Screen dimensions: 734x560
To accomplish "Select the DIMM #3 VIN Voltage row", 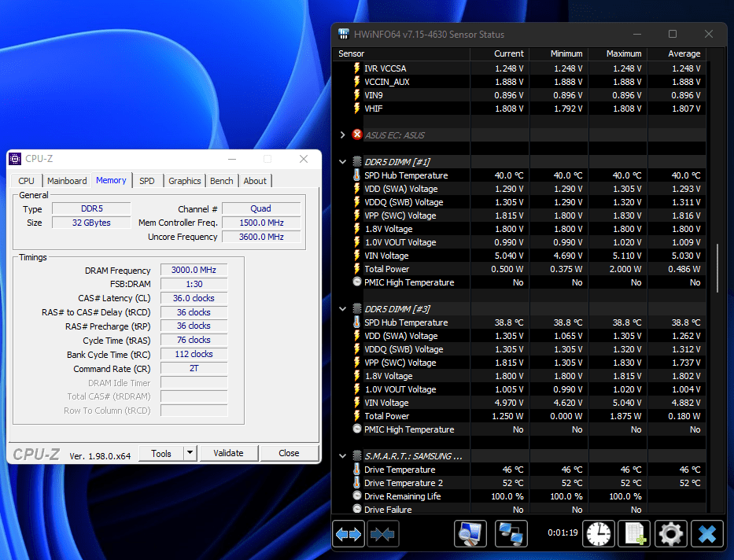I will pos(519,403).
